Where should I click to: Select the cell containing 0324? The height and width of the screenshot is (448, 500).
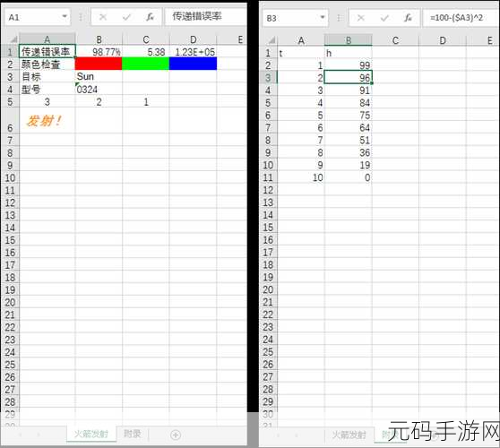(99, 89)
